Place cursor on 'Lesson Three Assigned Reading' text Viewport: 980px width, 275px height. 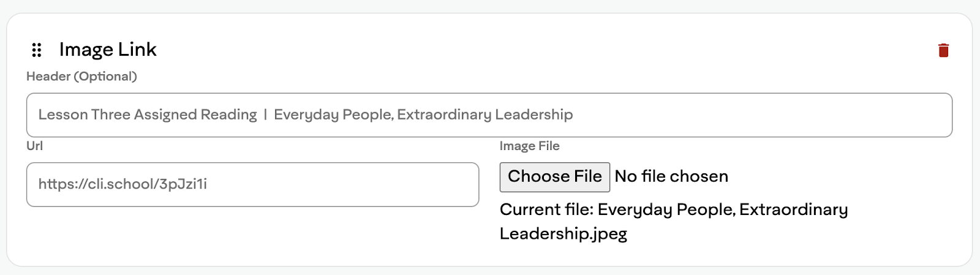[148, 115]
